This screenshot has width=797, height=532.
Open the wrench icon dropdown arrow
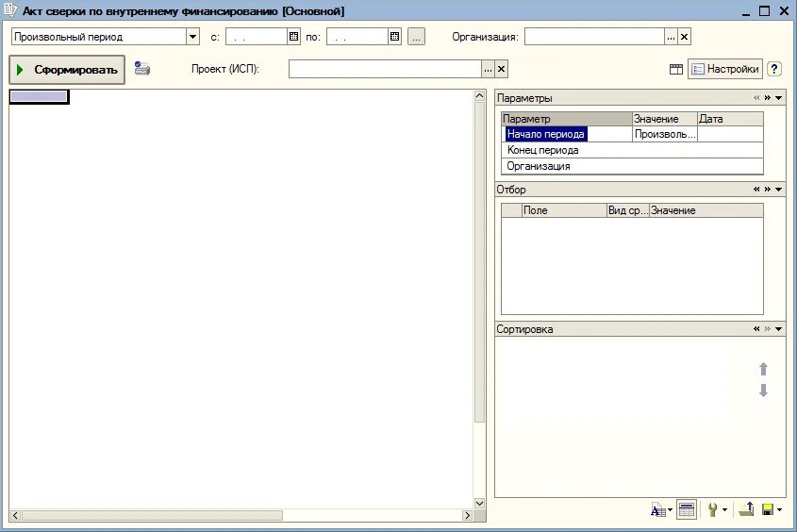tap(724, 509)
